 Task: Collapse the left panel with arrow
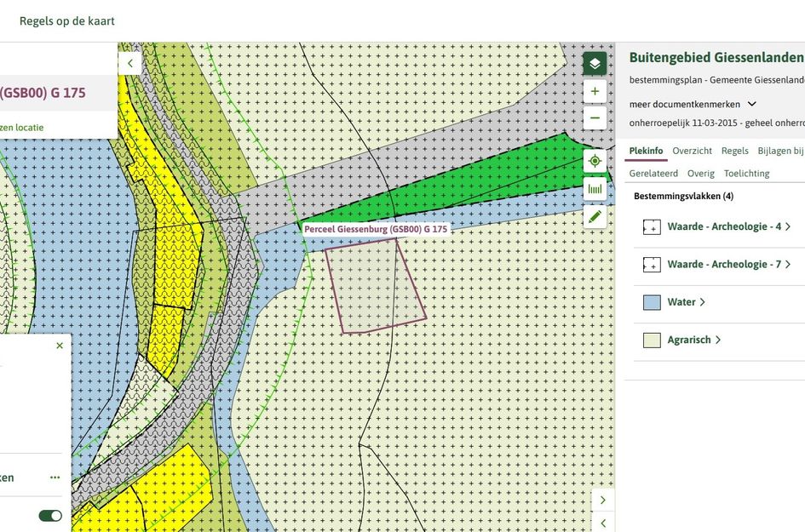click(x=130, y=63)
